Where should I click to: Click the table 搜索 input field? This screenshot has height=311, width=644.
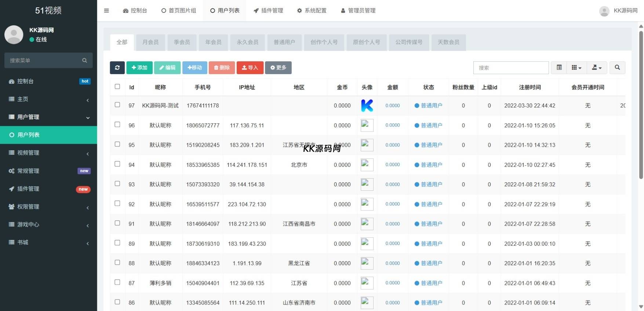(x=510, y=68)
